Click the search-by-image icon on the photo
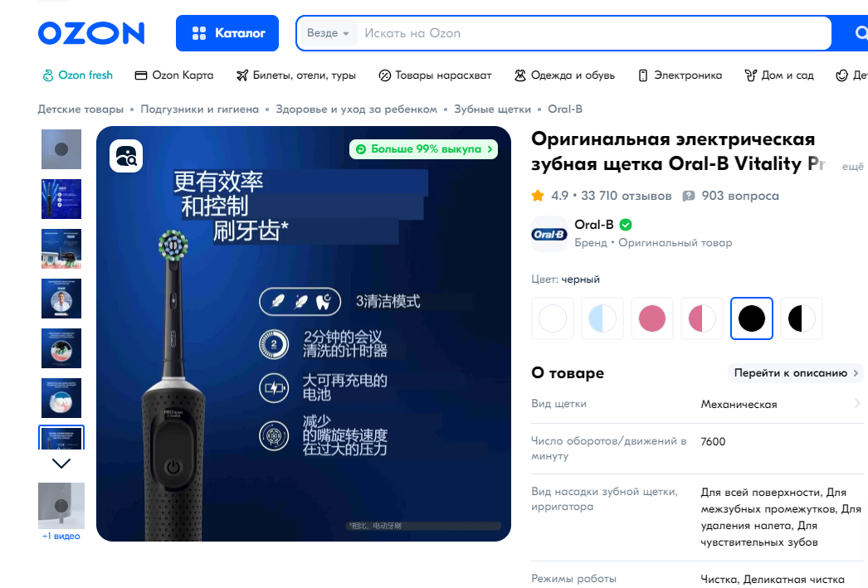 pyautogui.click(x=126, y=156)
